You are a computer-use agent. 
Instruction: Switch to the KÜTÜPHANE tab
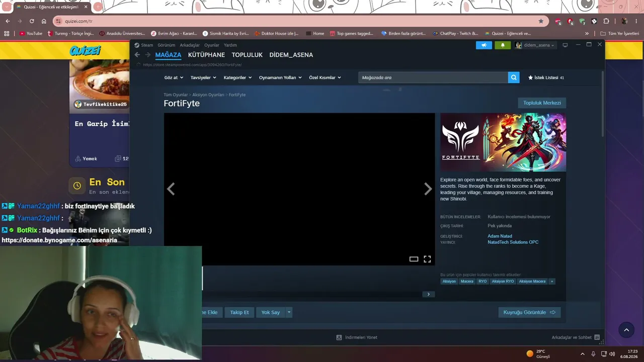[x=206, y=55]
